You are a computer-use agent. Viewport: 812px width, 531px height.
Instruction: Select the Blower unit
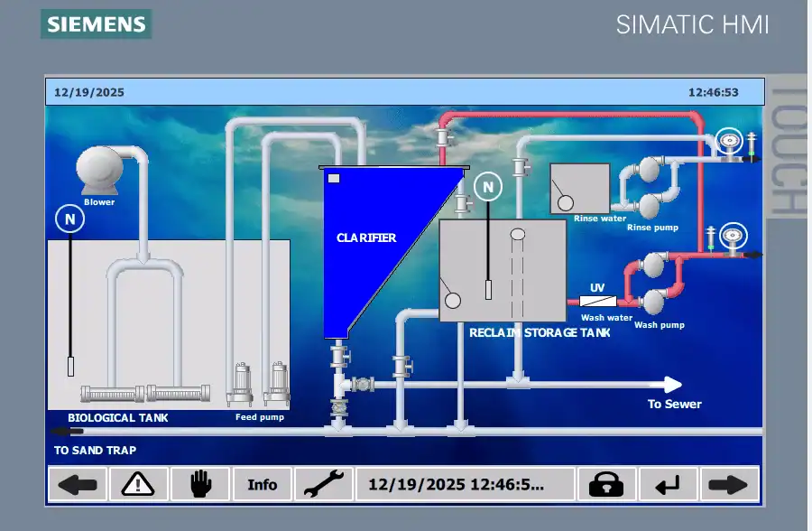[x=99, y=170]
